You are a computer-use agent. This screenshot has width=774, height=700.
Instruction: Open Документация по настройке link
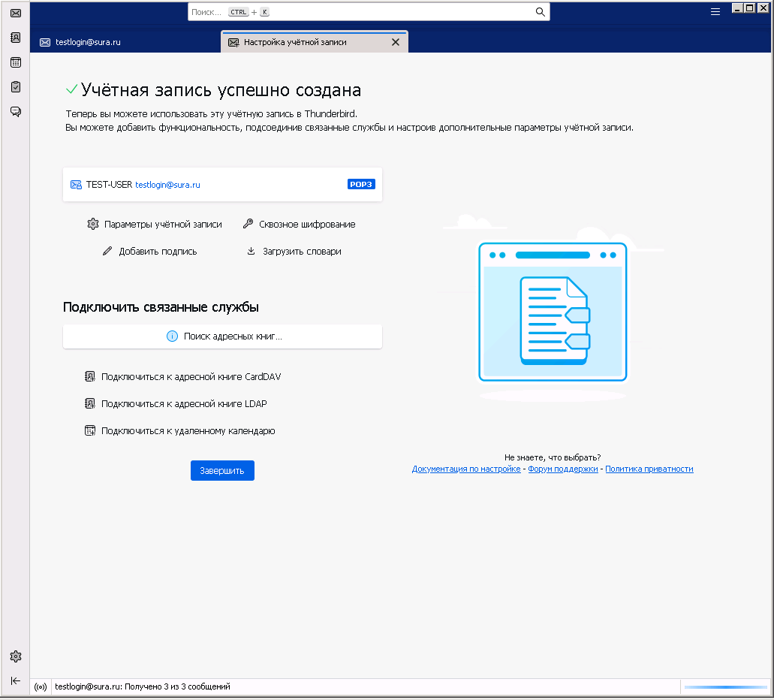466,469
